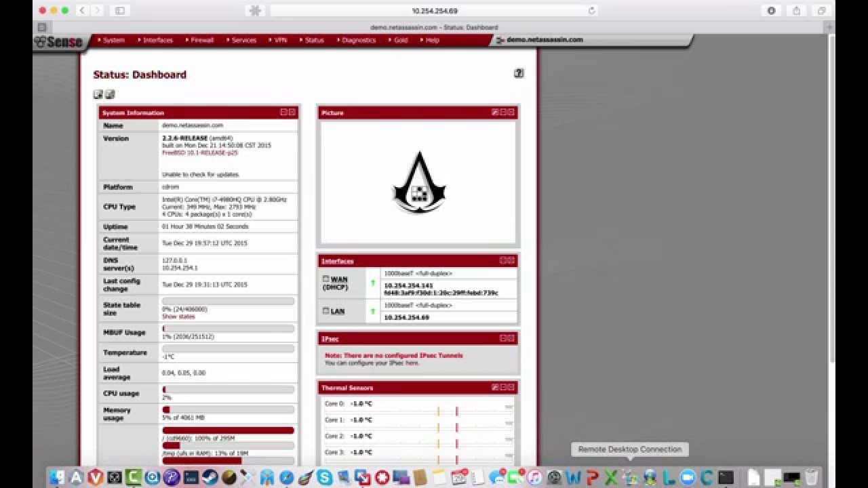Minimize the System Information widget

(284, 113)
